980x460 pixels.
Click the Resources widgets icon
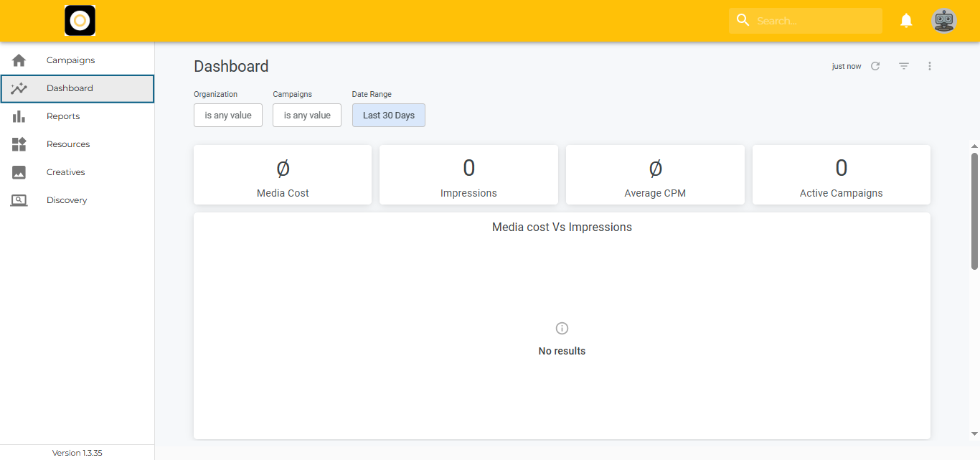pyautogui.click(x=19, y=144)
